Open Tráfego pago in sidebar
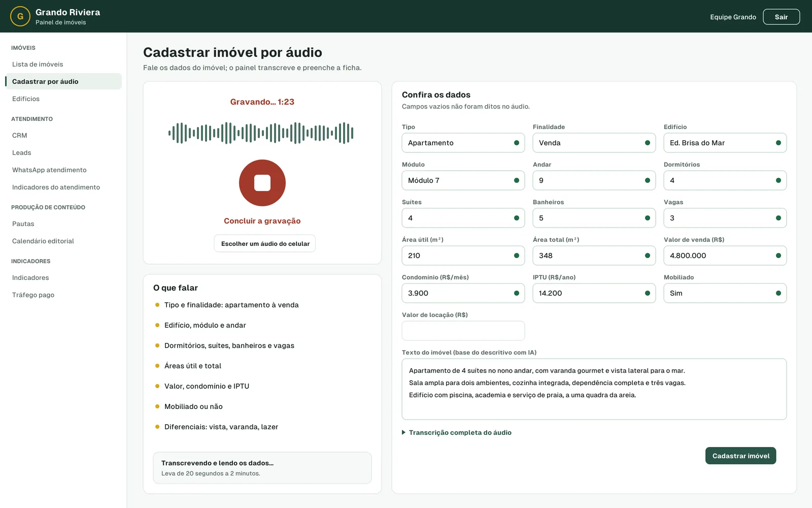812x508 pixels. 63,295
